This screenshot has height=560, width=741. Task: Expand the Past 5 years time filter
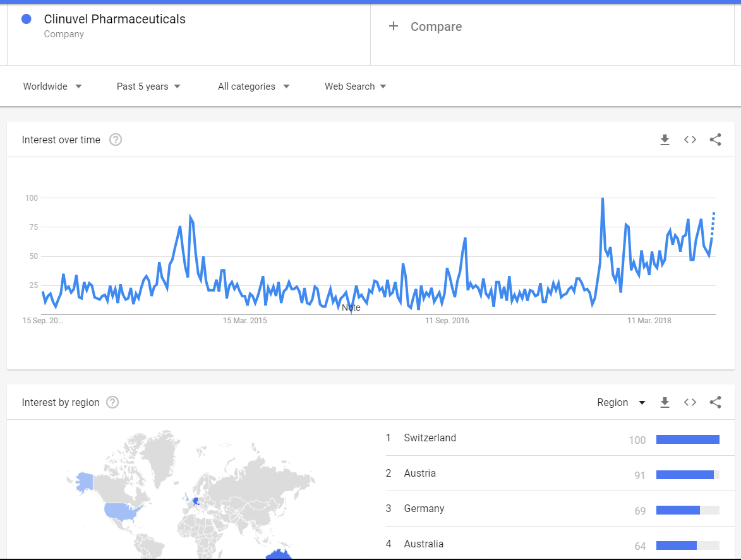(x=148, y=86)
